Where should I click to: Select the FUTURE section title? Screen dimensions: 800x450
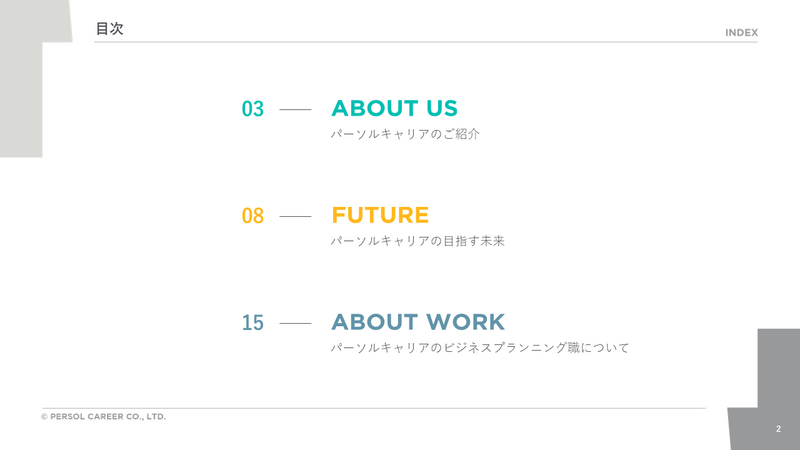click(x=380, y=215)
